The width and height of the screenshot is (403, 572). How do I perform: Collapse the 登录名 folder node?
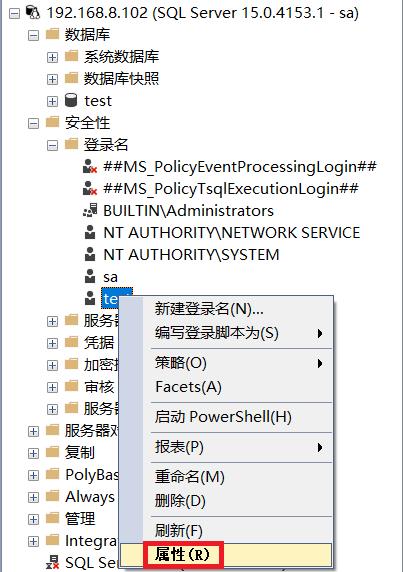click(52, 146)
